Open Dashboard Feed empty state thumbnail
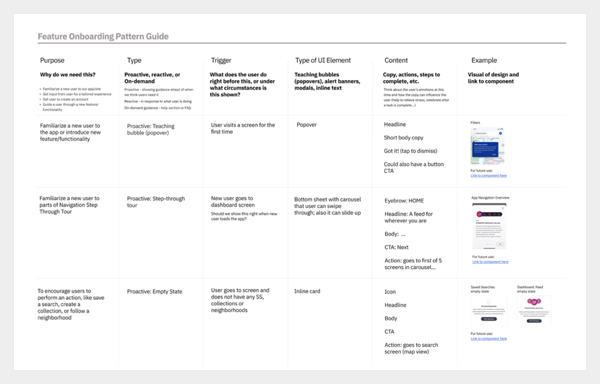Screen dimensions: 600x384 tap(534, 310)
